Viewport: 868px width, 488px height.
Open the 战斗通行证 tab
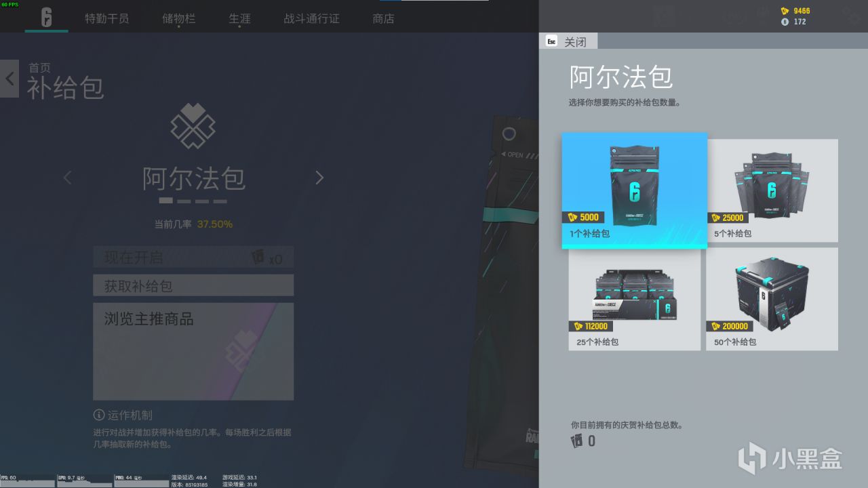click(311, 18)
